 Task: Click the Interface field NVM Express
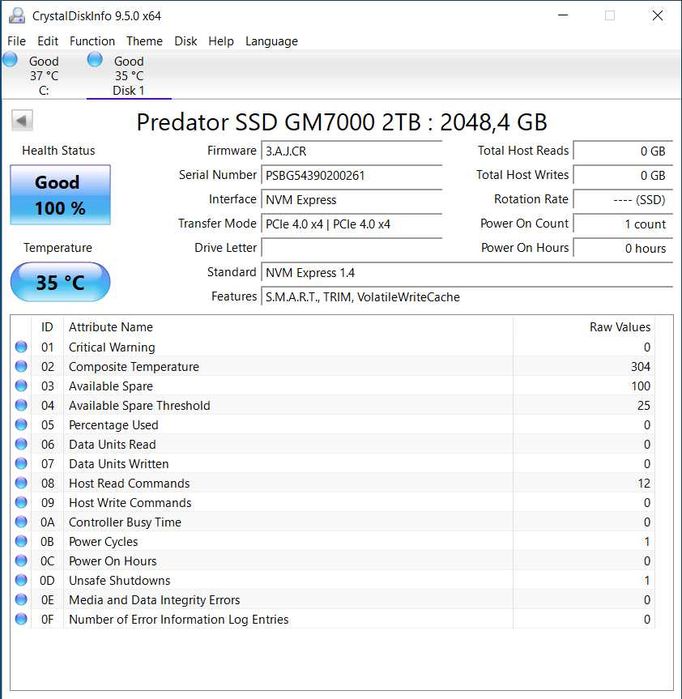click(351, 199)
